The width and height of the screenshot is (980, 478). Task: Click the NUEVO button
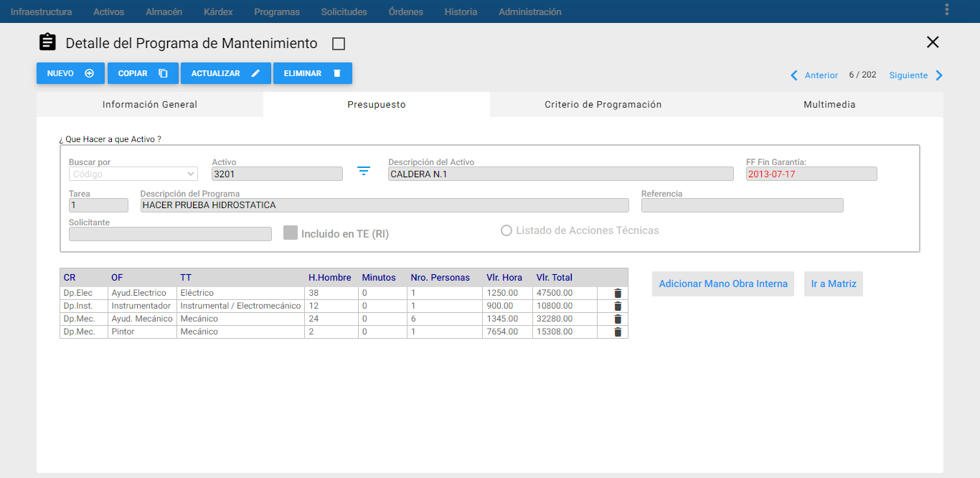point(70,73)
